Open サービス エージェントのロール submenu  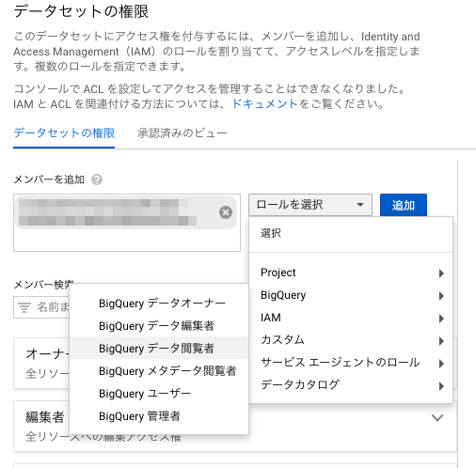point(351,363)
